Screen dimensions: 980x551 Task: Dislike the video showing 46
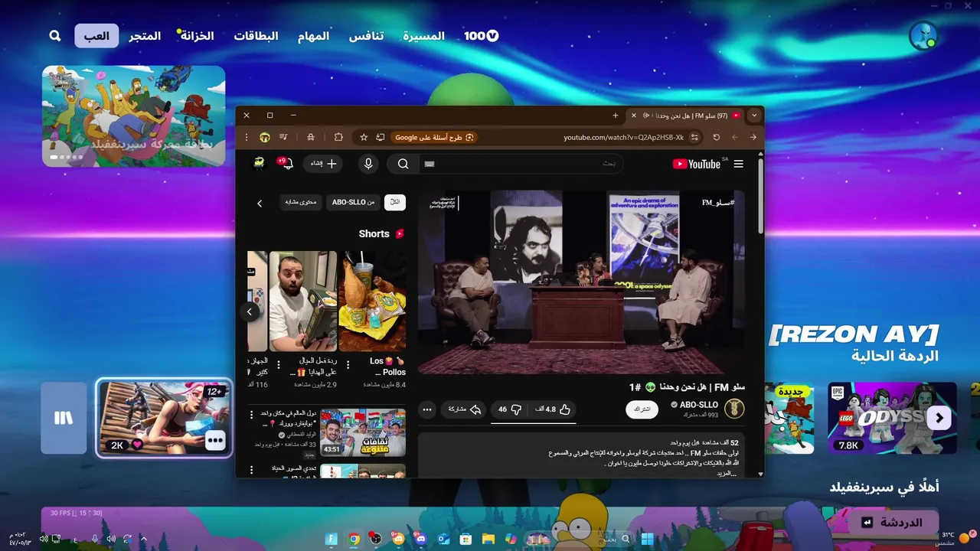509,409
